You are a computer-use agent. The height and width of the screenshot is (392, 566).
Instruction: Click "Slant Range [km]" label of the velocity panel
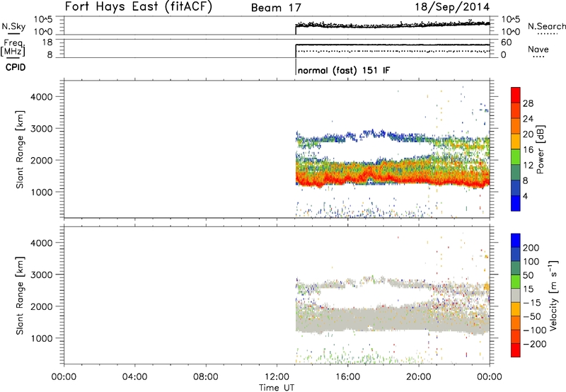point(20,296)
